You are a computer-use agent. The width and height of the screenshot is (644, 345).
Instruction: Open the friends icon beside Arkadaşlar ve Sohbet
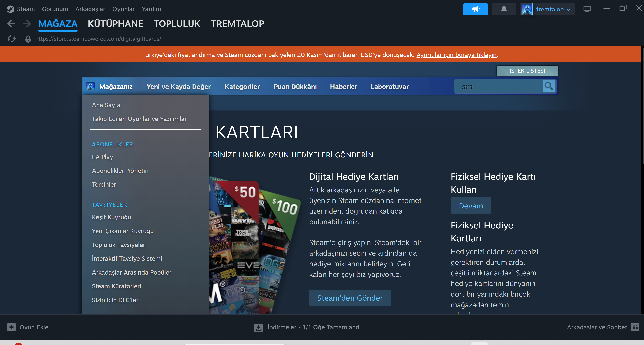click(x=635, y=327)
